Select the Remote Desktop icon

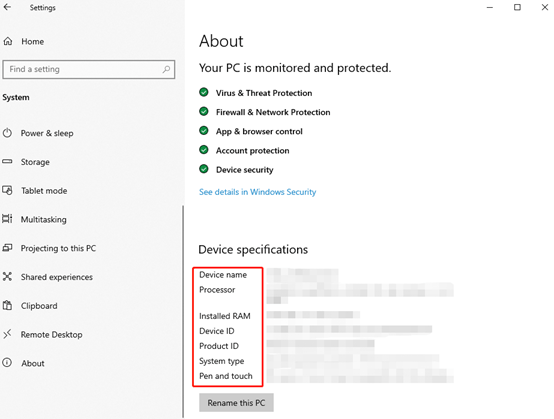click(x=7, y=334)
